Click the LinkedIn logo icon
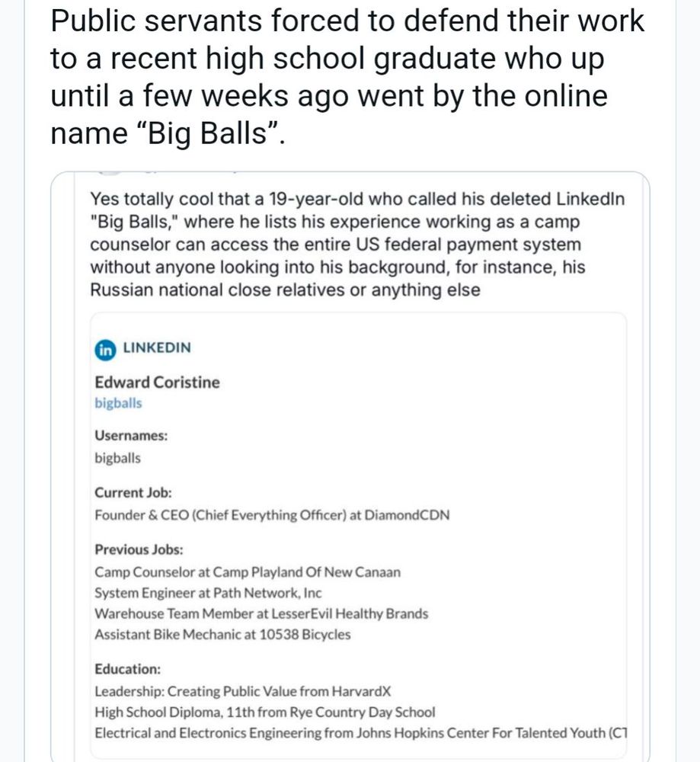 (104, 348)
